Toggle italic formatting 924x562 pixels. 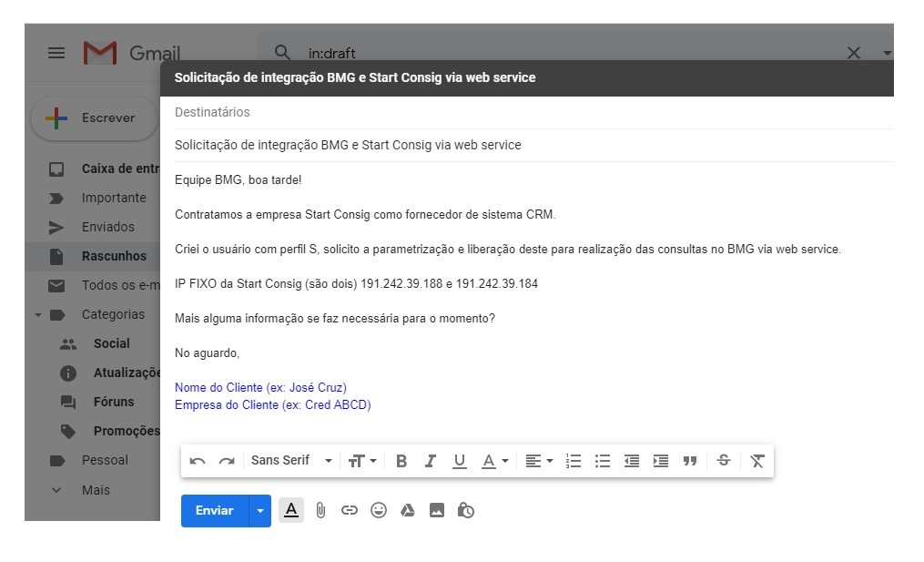click(x=431, y=461)
